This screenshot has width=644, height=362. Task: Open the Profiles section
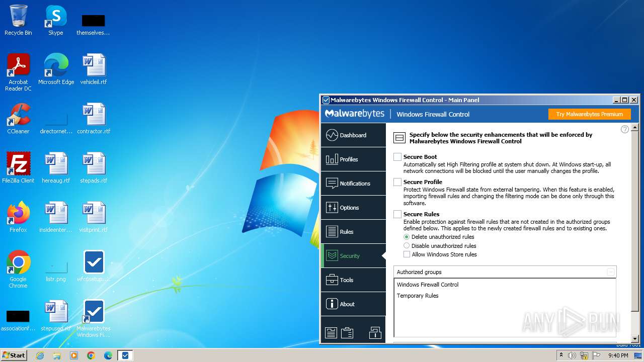point(353,159)
